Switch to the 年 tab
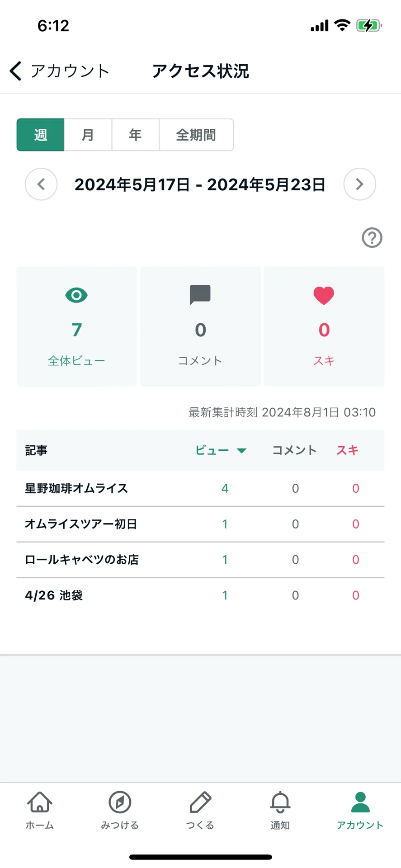This screenshot has width=401, height=868. 136,135
